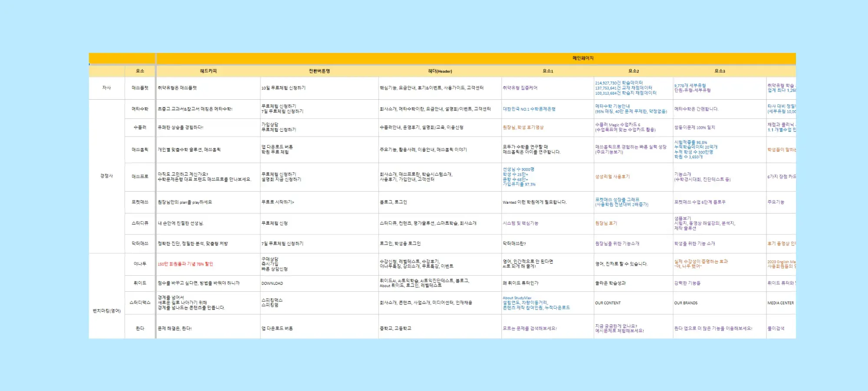The width and height of the screenshot is (868, 391).
Task: Select the '매쓰프로' row label cell
Action: click(x=140, y=177)
